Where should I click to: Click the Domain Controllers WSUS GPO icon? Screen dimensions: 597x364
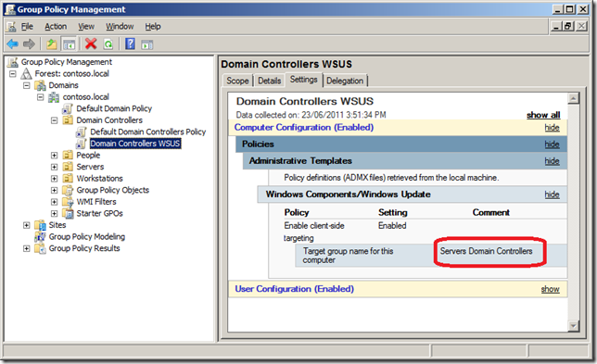(81, 144)
